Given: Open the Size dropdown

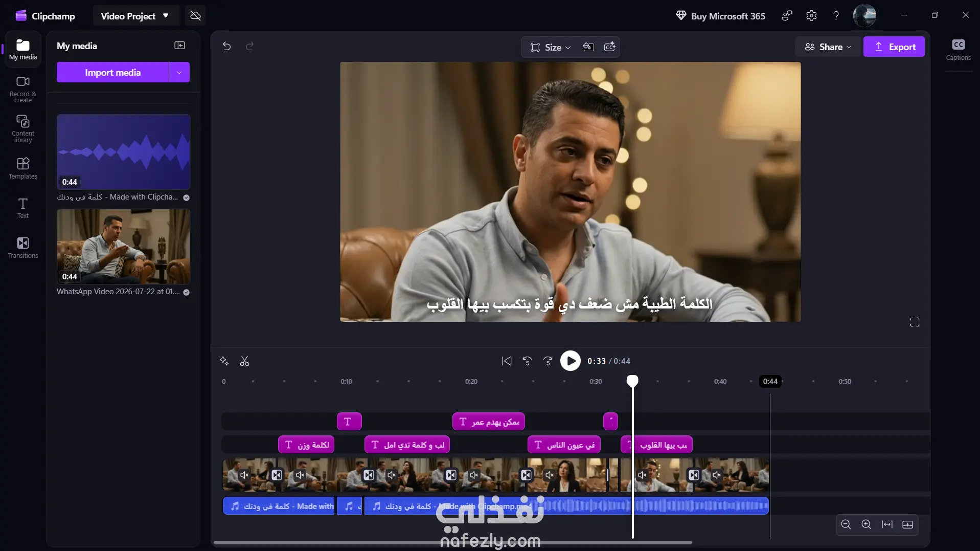Looking at the screenshot, I should click(550, 47).
